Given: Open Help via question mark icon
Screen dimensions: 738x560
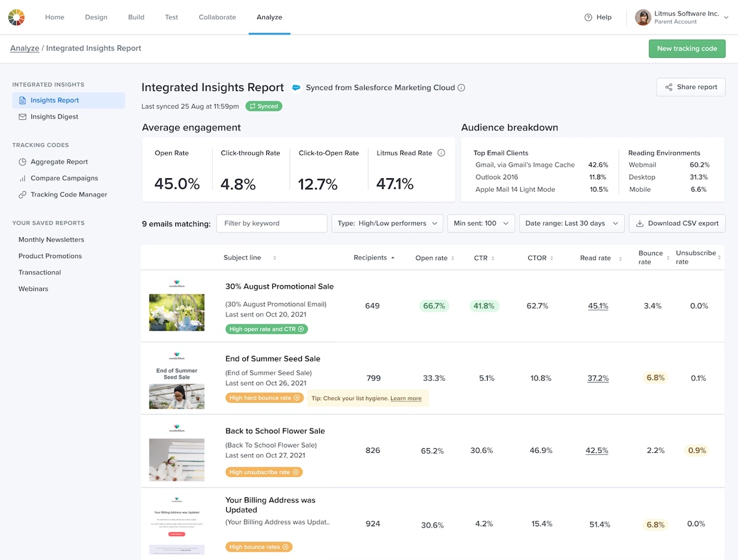Looking at the screenshot, I should [588, 17].
